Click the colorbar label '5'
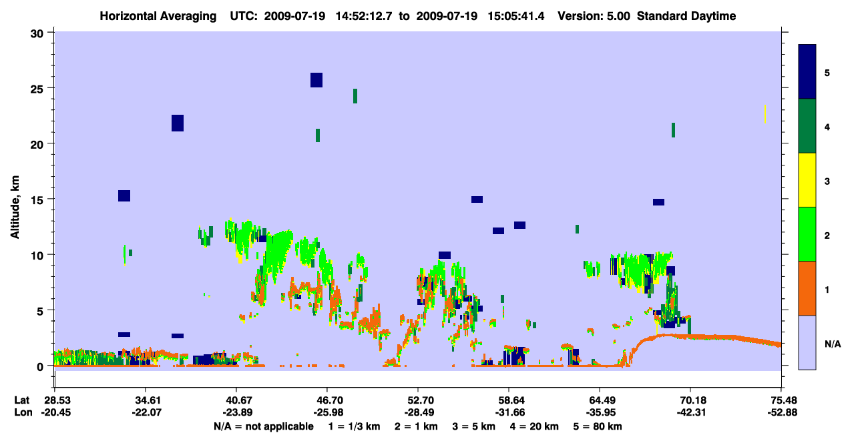Screen dimensions: 868x445 click(x=827, y=72)
